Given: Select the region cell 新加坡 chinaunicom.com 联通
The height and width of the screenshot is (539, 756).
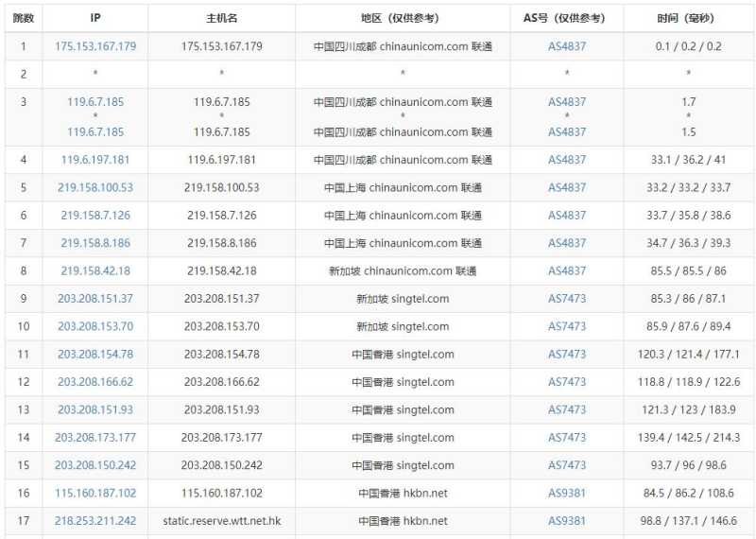Looking at the screenshot, I should [403, 270].
